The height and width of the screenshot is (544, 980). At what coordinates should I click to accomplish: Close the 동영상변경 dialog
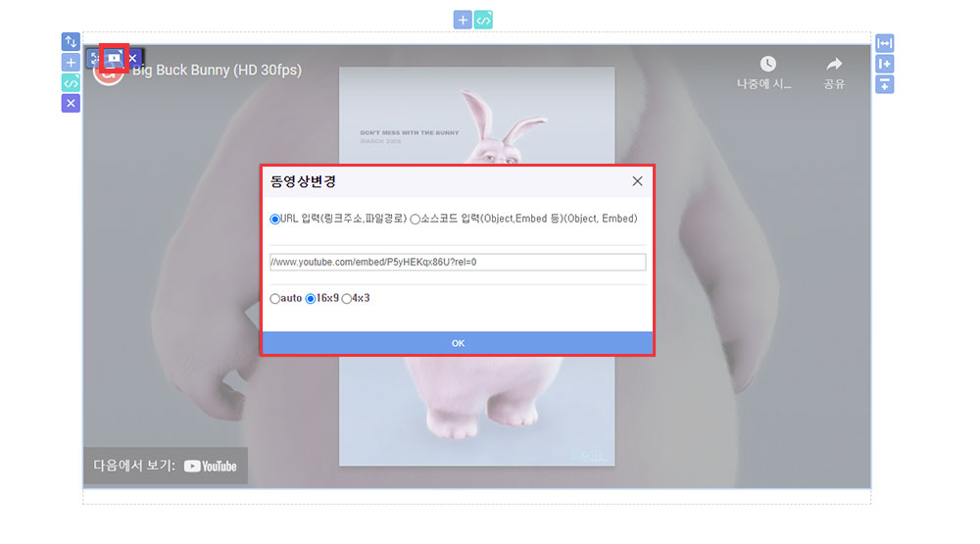pos(637,181)
